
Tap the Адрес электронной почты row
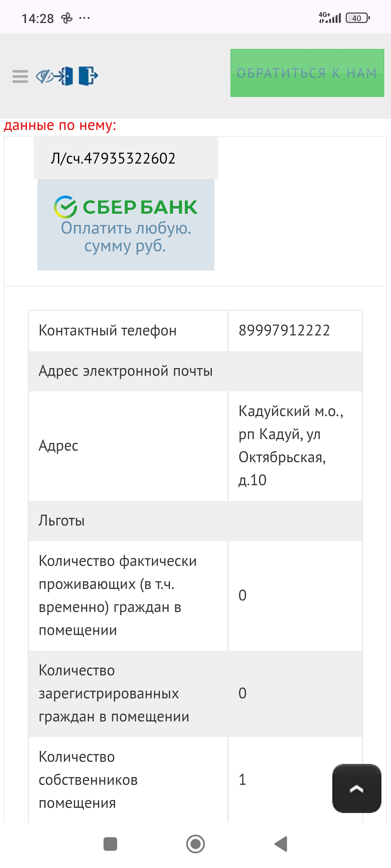point(126,371)
